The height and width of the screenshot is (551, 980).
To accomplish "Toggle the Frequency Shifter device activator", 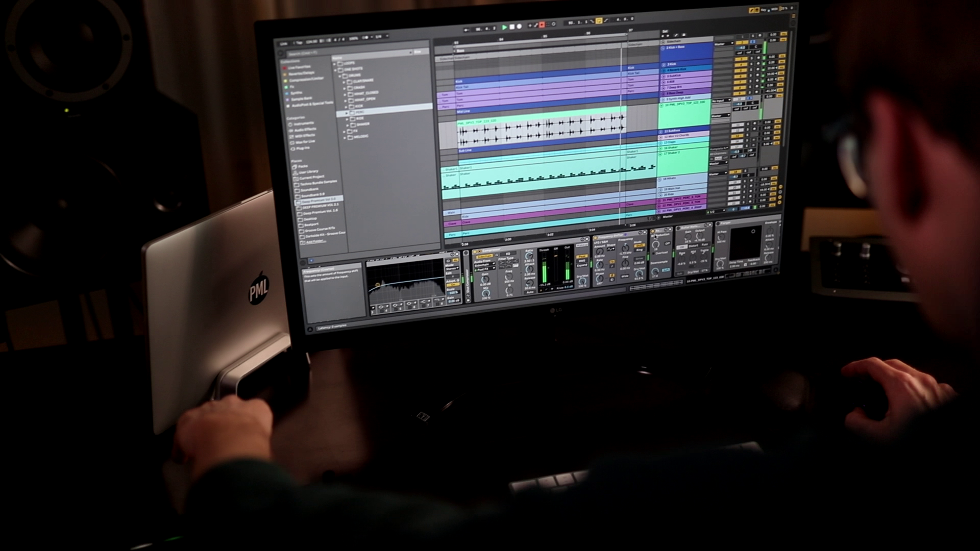I will click(x=595, y=238).
